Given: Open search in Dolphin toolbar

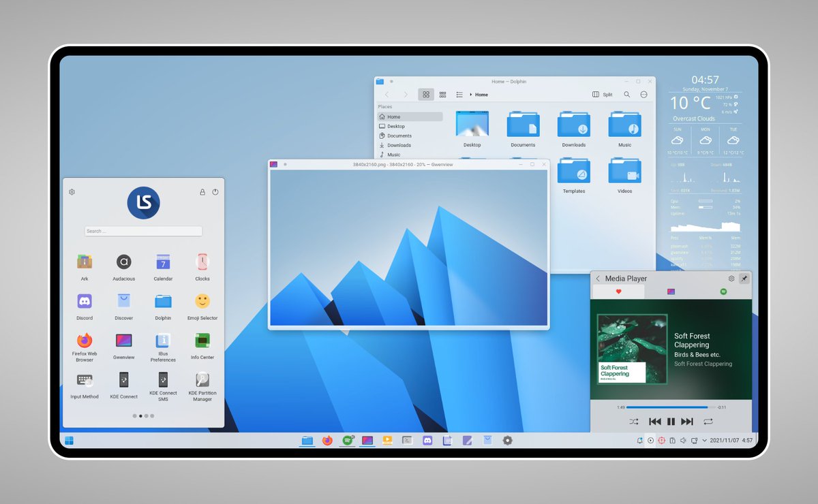Looking at the screenshot, I should point(627,95).
